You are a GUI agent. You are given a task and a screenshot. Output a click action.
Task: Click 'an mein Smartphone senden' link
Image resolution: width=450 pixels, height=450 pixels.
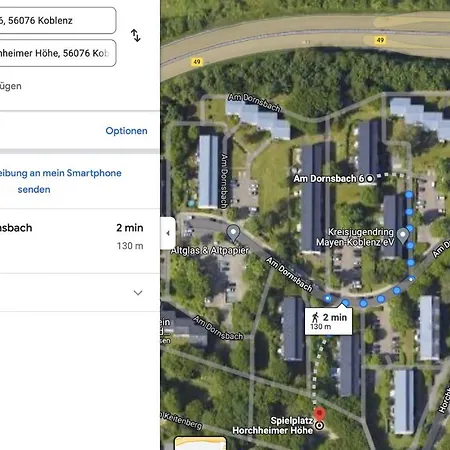(60, 181)
